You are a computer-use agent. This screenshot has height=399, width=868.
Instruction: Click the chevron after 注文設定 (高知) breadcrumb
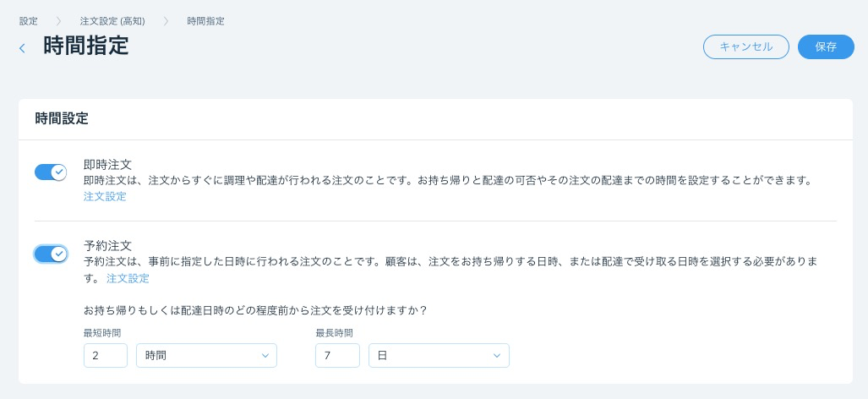tap(166, 22)
